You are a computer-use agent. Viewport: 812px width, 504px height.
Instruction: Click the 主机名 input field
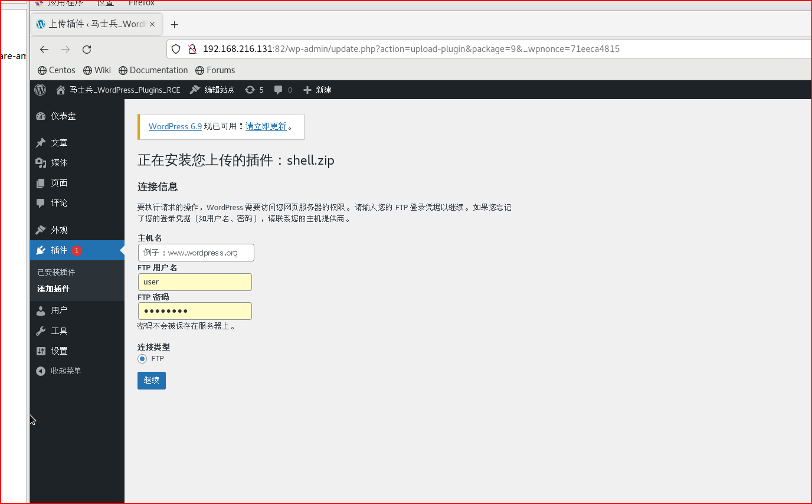tap(196, 253)
